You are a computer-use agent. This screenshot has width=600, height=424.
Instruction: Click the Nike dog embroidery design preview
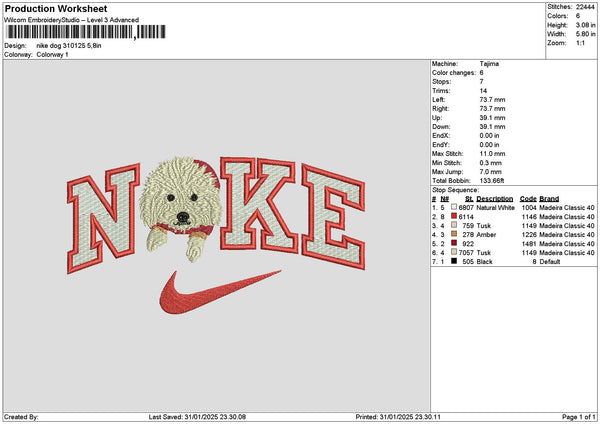[216, 235]
